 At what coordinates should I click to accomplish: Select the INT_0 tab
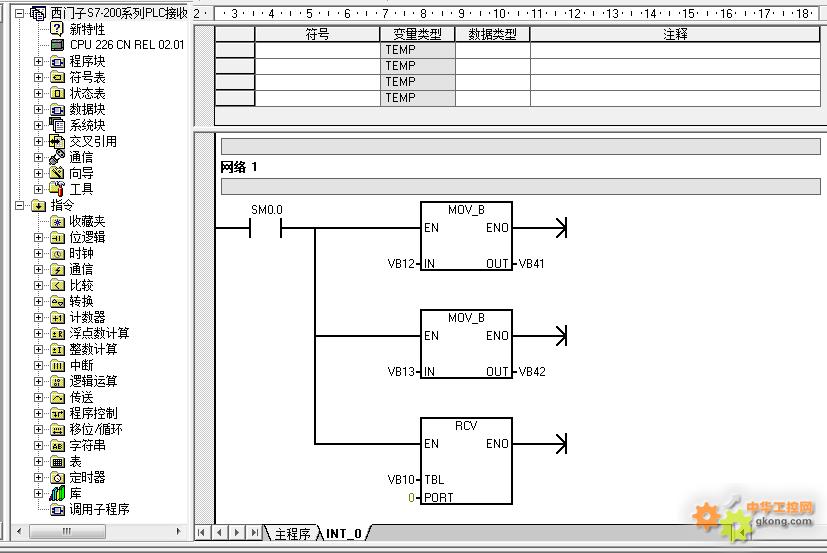[344, 533]
